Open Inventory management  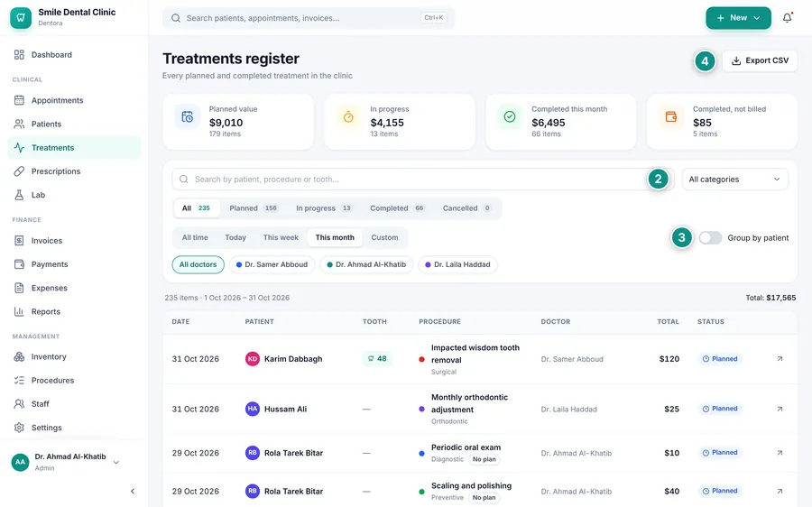click(74, 356)
